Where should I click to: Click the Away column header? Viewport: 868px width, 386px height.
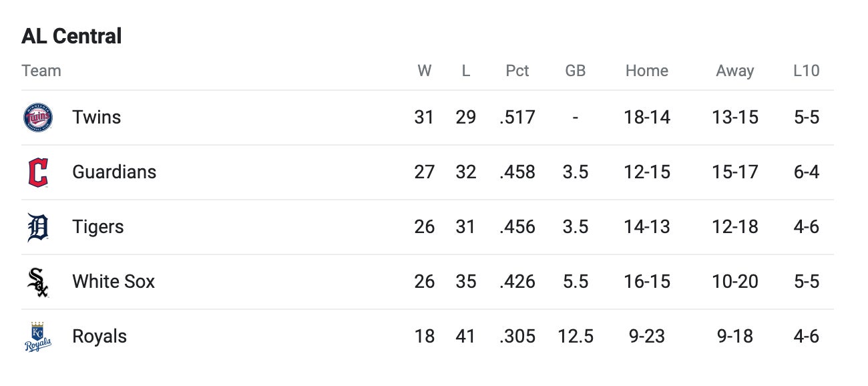(734, 71)
